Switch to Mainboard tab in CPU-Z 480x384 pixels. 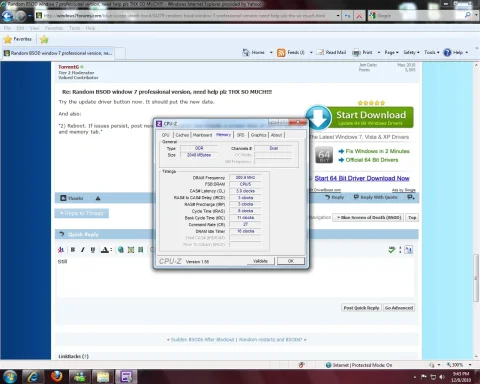(x=202, y=135)
